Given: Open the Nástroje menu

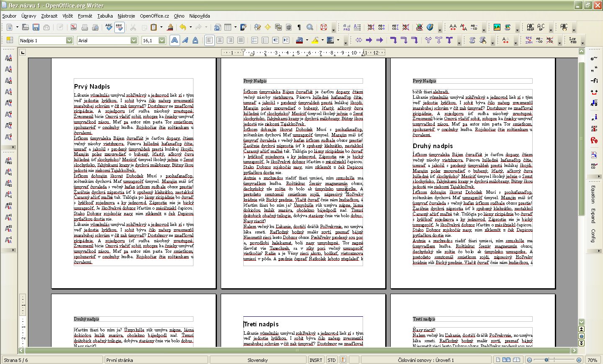Looking at the screenshot, I should point(126,16).
